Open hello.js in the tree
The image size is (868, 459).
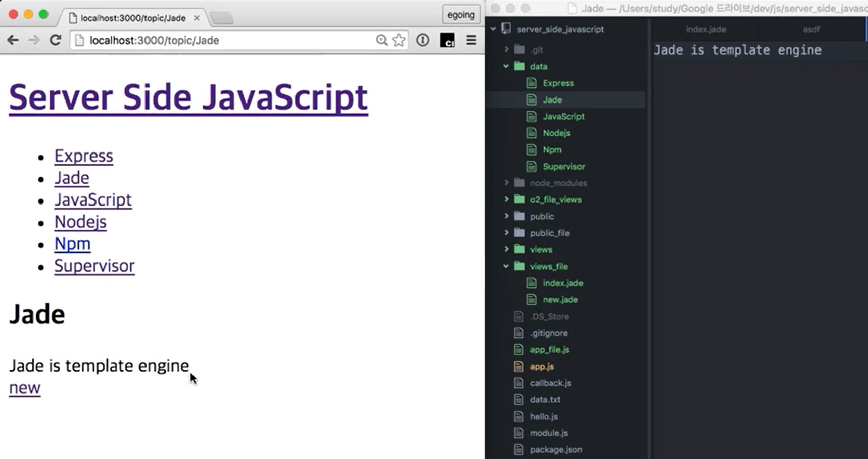point(544,416)
